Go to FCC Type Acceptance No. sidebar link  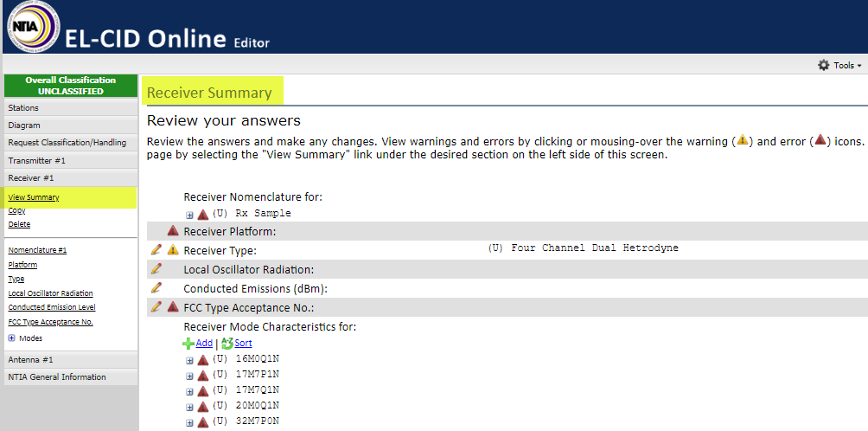click(x=50, y=322)
